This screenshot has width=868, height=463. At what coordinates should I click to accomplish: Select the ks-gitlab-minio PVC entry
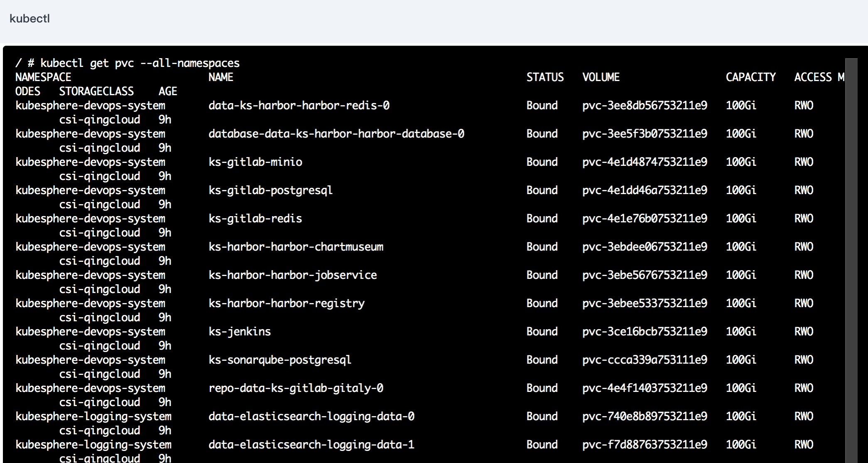tap(255, 162)
